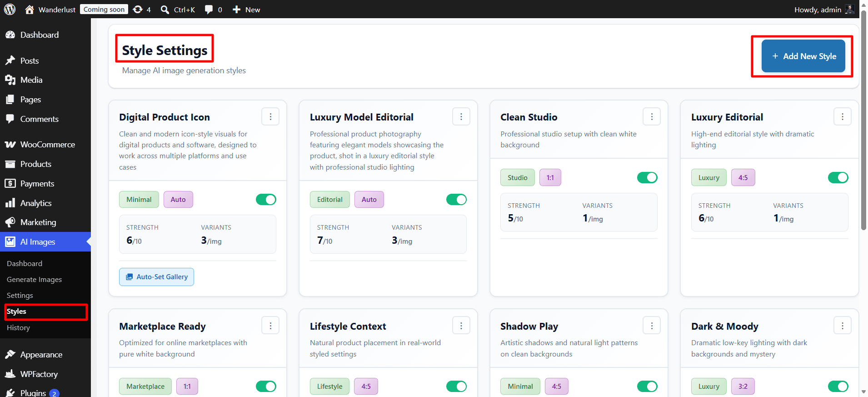Click the Shadow Play card title

529,327
